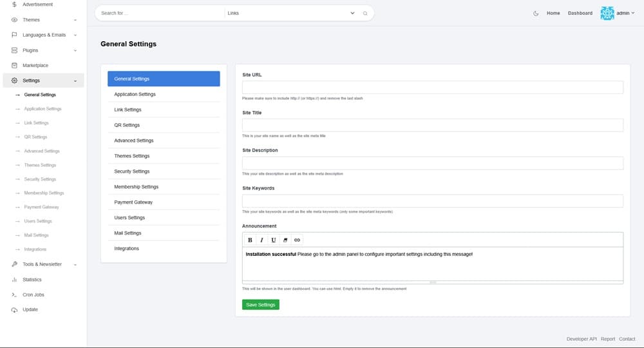Screen dimensions: 644x348
Task: Expand Tools & Newsletter in the sidebar
Action: click(x=43, y=264)
